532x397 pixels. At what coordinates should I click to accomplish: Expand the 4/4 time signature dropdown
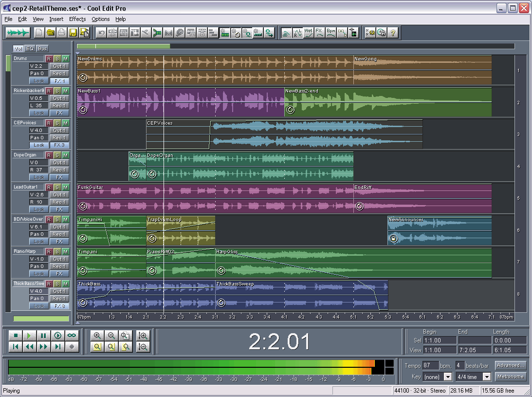click(486, 377)
